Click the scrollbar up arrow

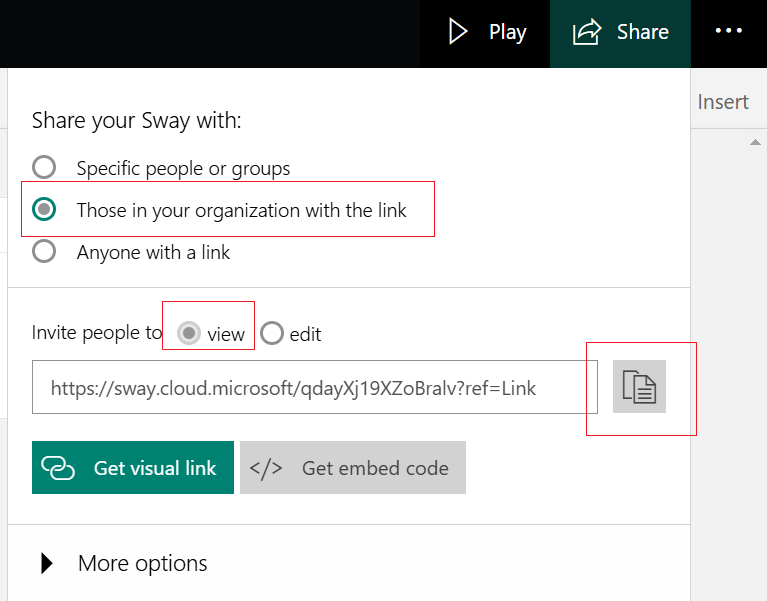(755, 142)
